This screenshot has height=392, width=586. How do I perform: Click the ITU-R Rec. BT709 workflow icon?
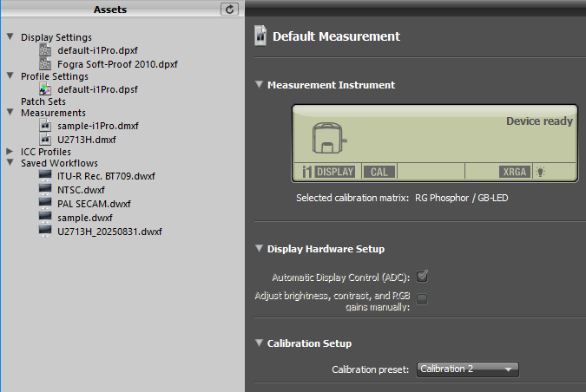(46, 176)
